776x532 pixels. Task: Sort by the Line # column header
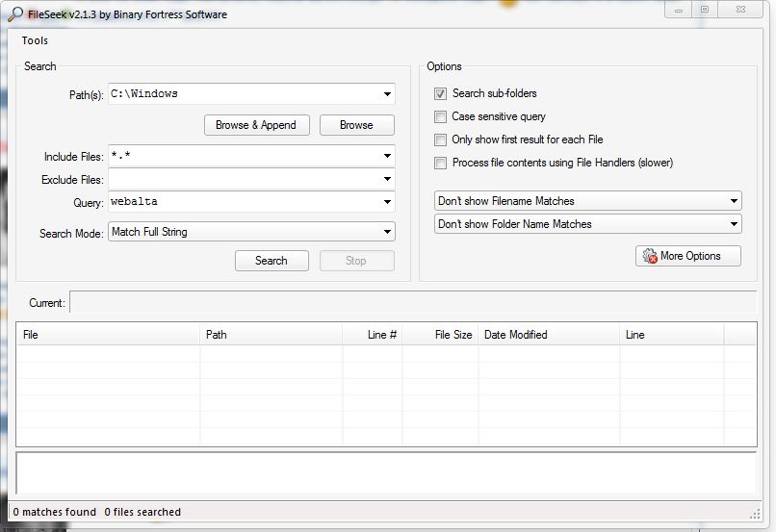coord(373,335)
